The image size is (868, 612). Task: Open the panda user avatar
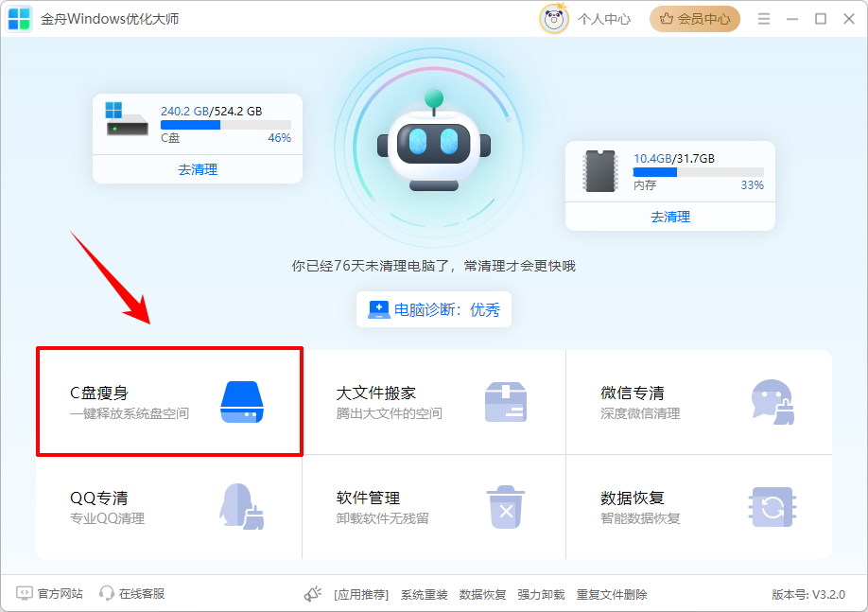point(553,19)
